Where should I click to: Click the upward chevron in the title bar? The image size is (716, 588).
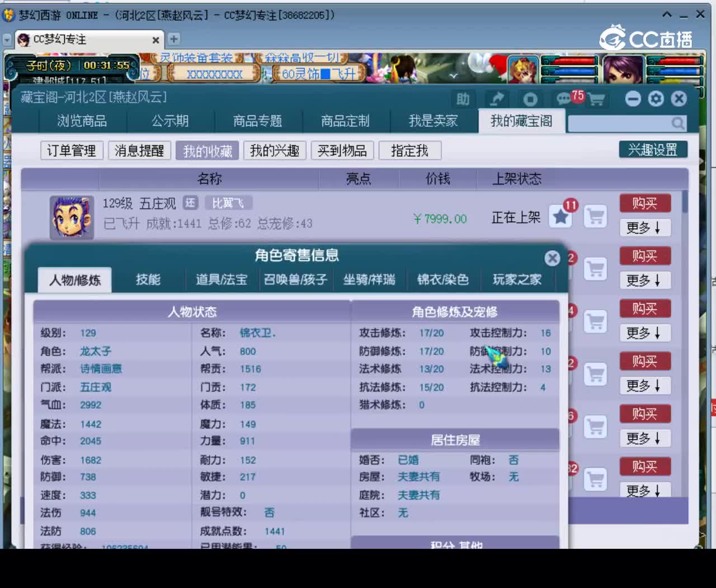[667, 14]
